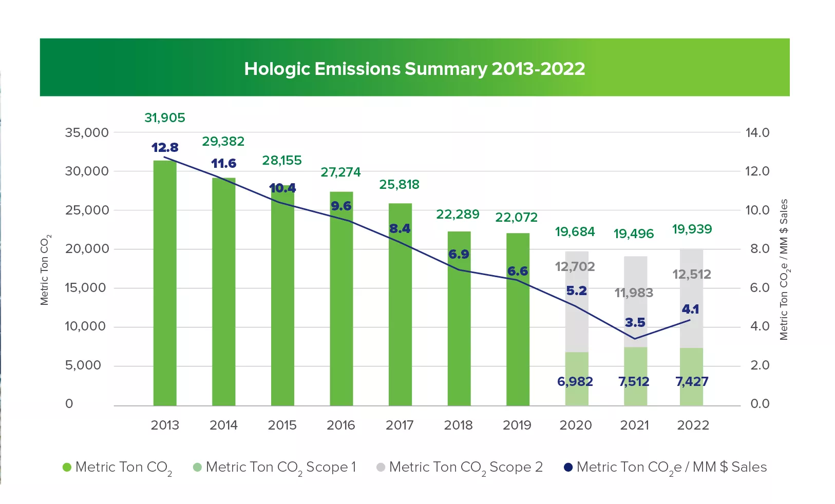This screenshot has height=504, width=835.
Task: Click the 22,289 data label
Action: coord(458,215)
